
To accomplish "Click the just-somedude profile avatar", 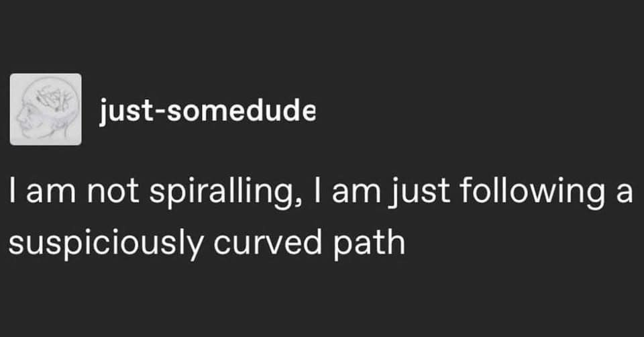I will pyautogui.click(x=46, y=109).
